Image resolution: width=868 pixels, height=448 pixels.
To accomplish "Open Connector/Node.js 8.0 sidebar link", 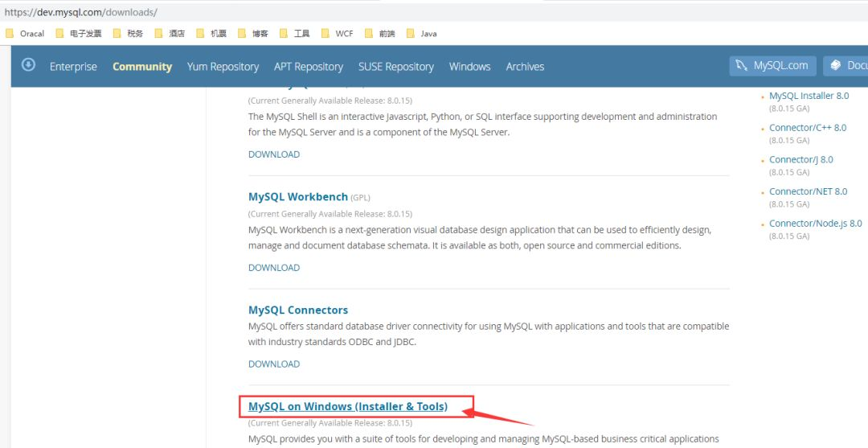I will tap(816, 224).
